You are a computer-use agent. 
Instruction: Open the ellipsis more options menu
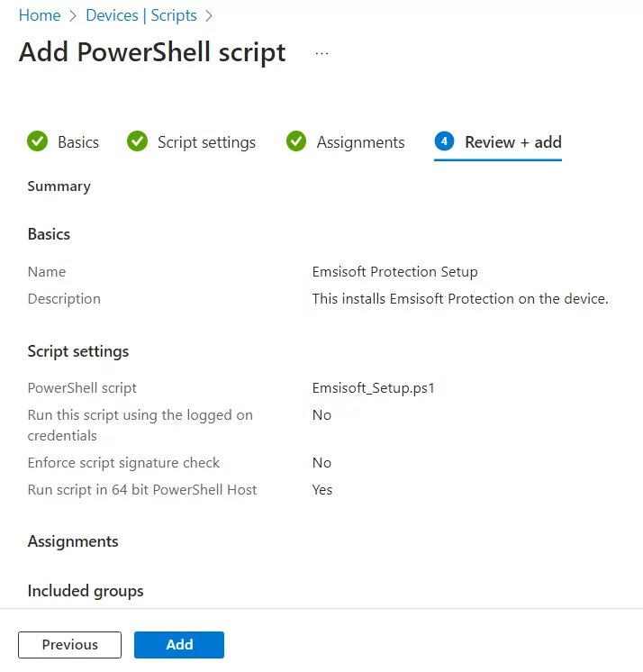click(x=321, y=53)
